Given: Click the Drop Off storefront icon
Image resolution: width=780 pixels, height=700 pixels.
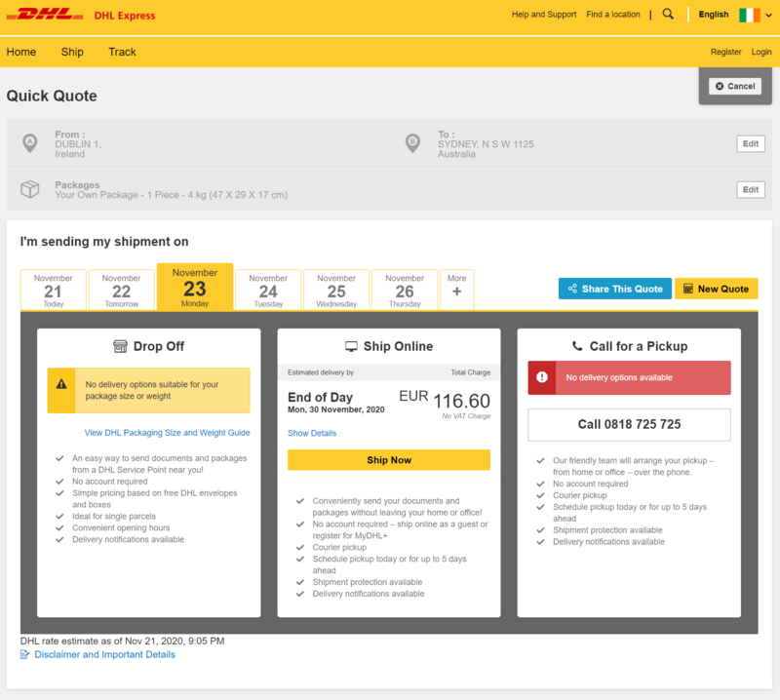Looking at the screenshot, I should point(120,346).
